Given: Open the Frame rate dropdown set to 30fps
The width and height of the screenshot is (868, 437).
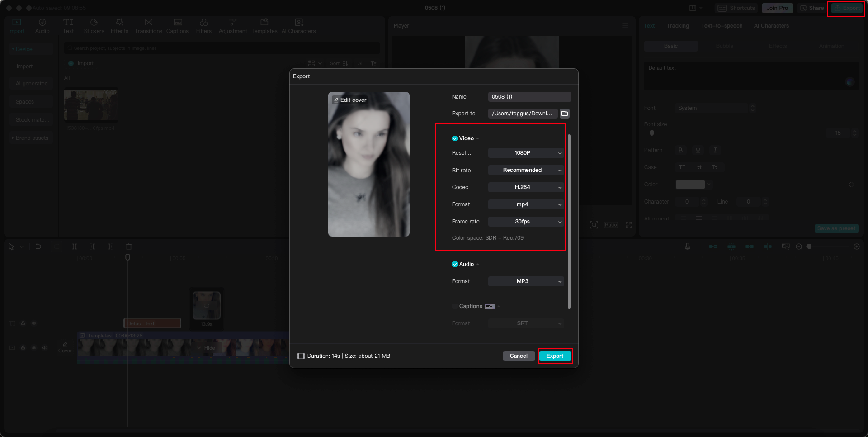Looking at the screenshot, I should (526, 222).
